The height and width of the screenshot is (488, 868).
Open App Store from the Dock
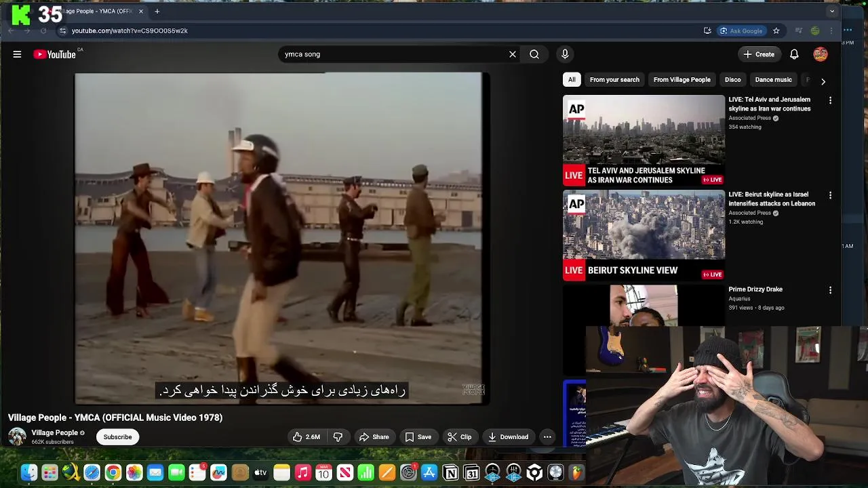(429, 472)
